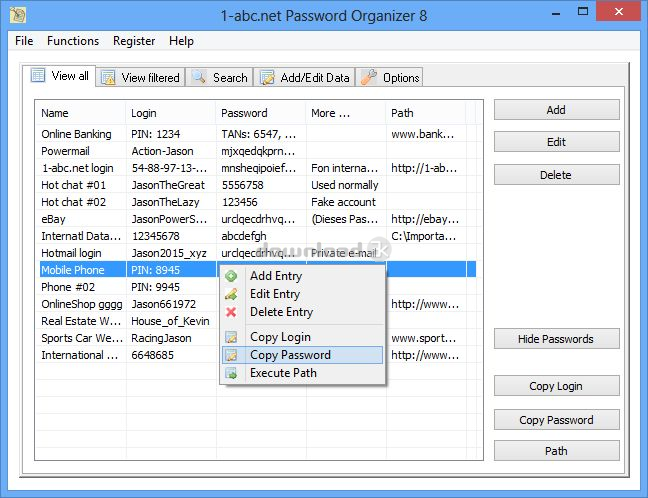Select Copy Password in context menu
Viewport: 648px width, 498px height.
click(x=303, y=355)
